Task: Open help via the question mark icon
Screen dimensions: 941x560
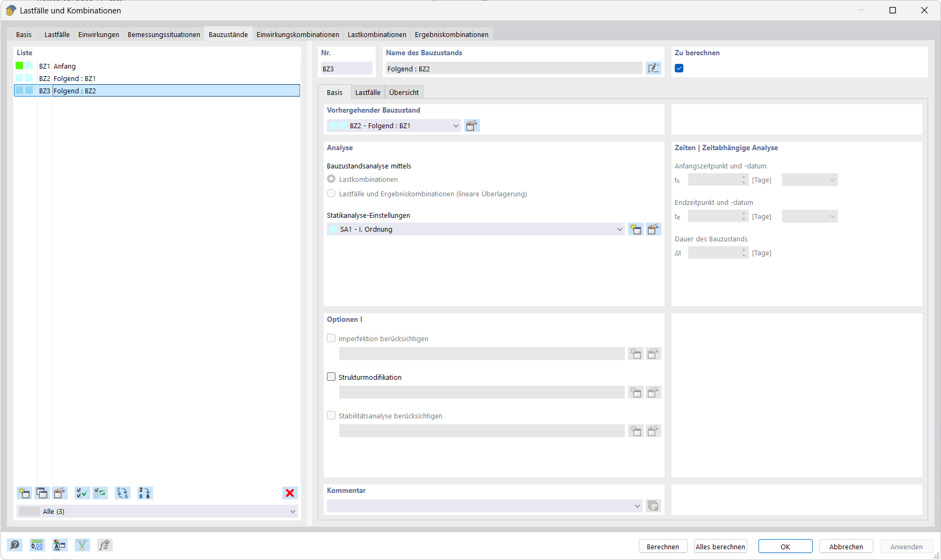Action: [15, 544]
